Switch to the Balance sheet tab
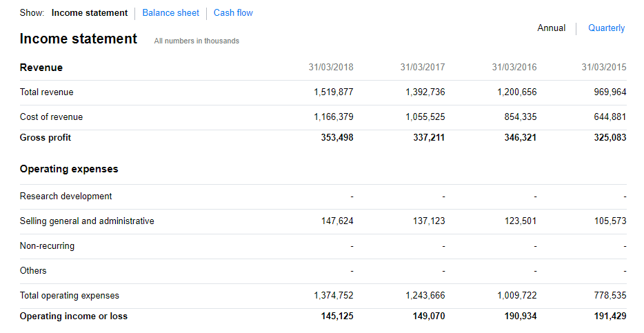This screenshot has width=644, height=333. (x=170, y=13)
